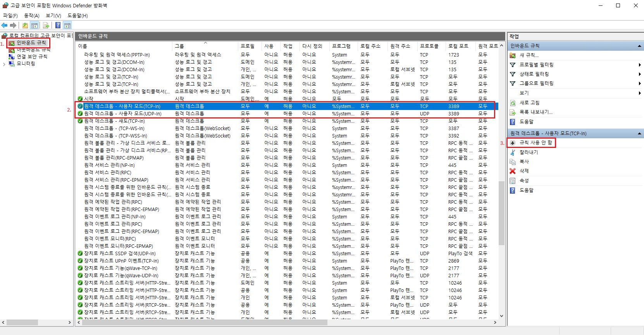This screenshot has height=335, width=644.
Task: Select the rule 원격 데스크톱 - (TCP-WSS-In)
Action: (115, 136)
